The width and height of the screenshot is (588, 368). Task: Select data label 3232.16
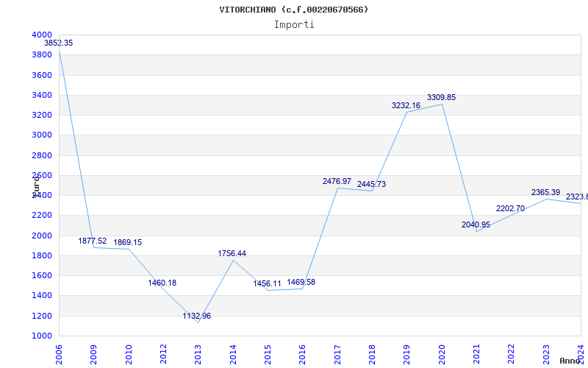pyautogui.click(x=406, y=105)
